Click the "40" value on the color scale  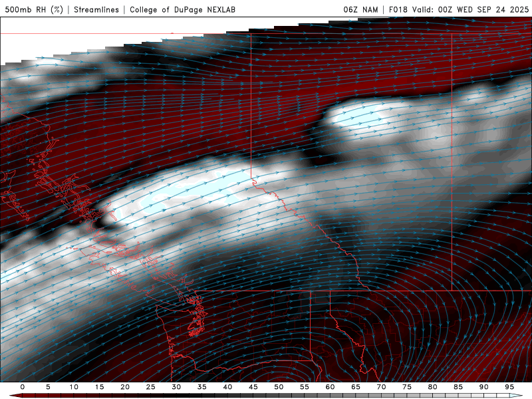coord(227,387)
